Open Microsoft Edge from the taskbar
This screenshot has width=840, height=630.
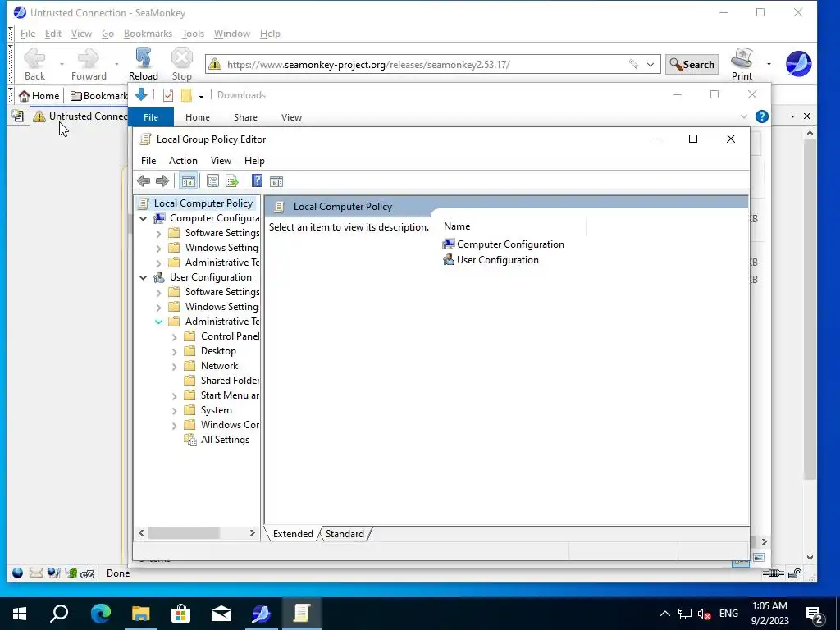(x=100, y=613)
